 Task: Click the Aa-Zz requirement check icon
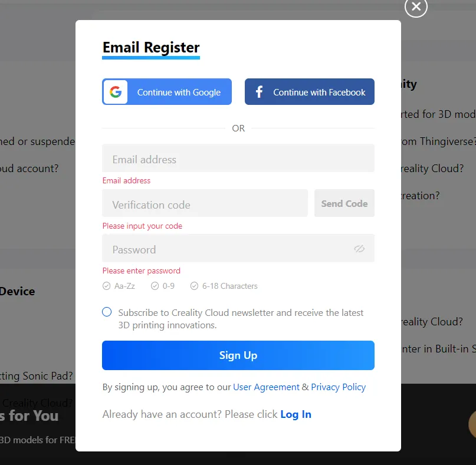click(x=107, y=286)
